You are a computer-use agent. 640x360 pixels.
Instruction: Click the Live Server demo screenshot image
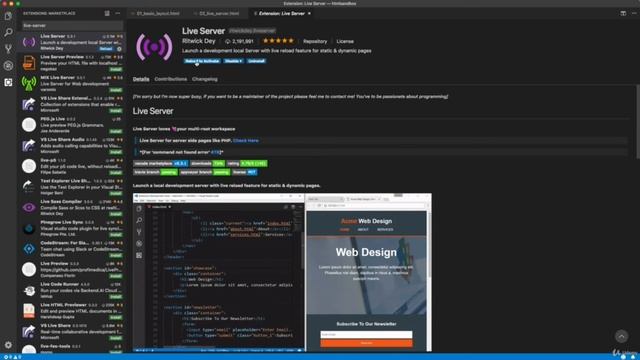click(282, 272)
